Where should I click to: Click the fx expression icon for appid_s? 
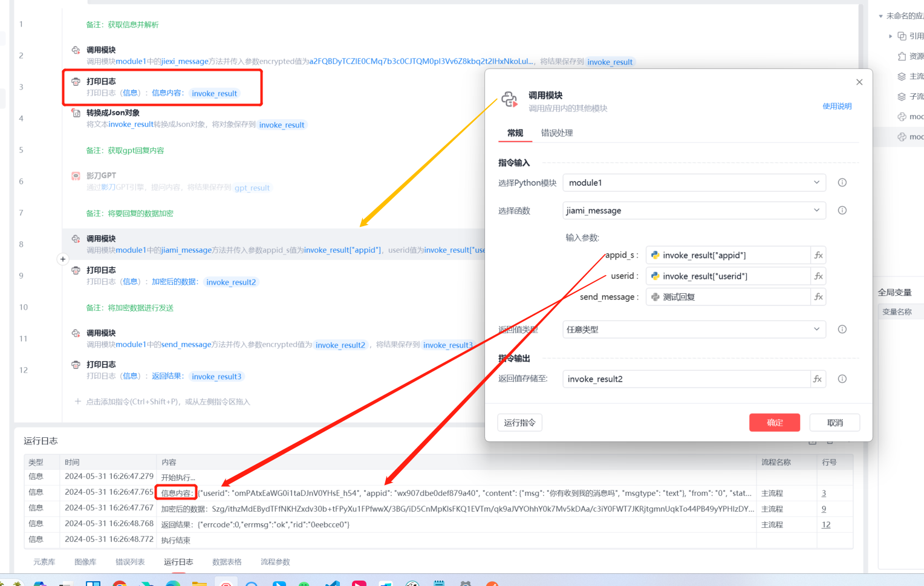pos(818,255)
